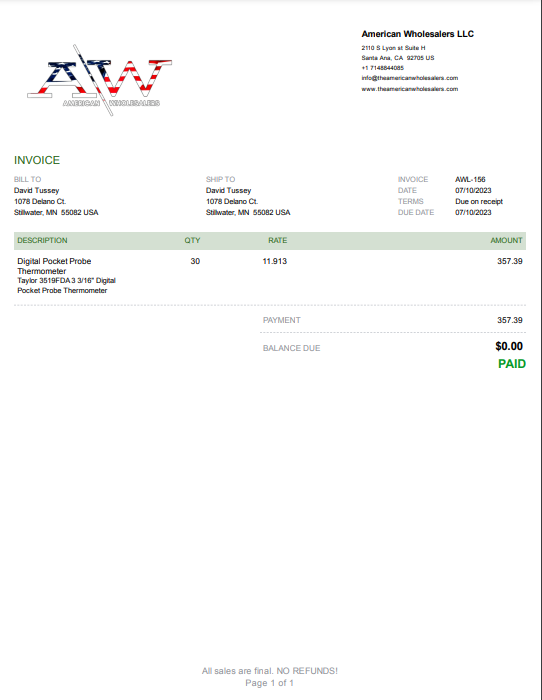
Task: Click the BILL TO label
Action: point(28,179)
